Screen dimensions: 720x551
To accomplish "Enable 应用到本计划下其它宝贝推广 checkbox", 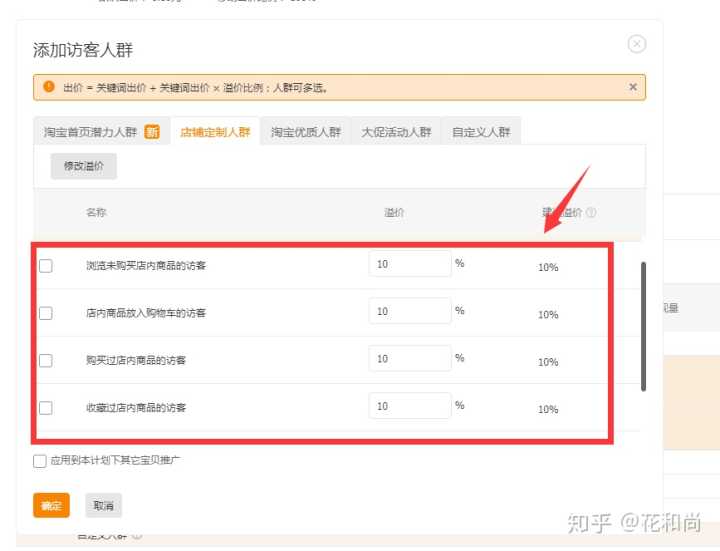I will click(40, 461).
